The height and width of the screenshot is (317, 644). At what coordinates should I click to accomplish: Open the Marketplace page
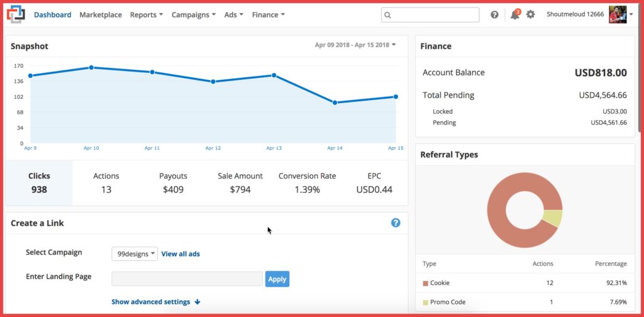tap(101, 15)
